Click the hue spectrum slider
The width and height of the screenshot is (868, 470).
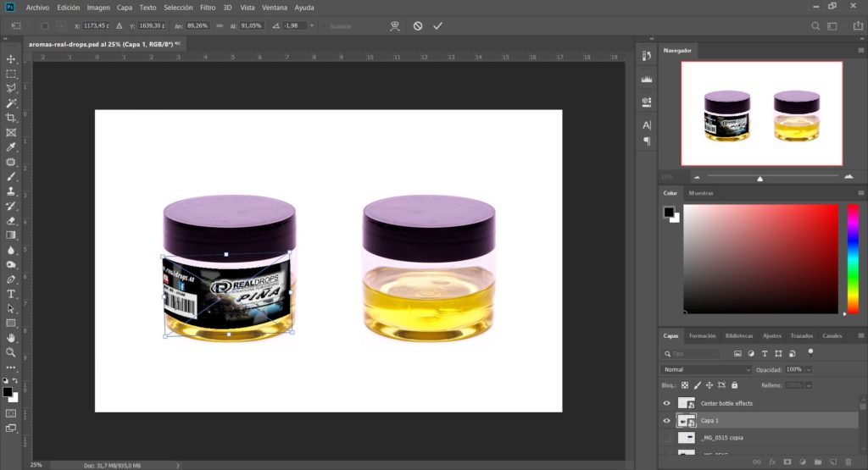pos(853,259)
